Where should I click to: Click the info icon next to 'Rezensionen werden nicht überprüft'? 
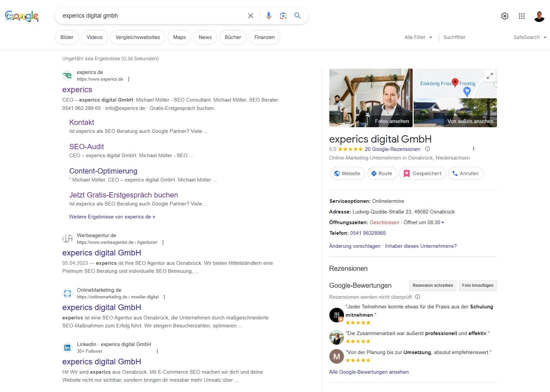click(418, 297)
